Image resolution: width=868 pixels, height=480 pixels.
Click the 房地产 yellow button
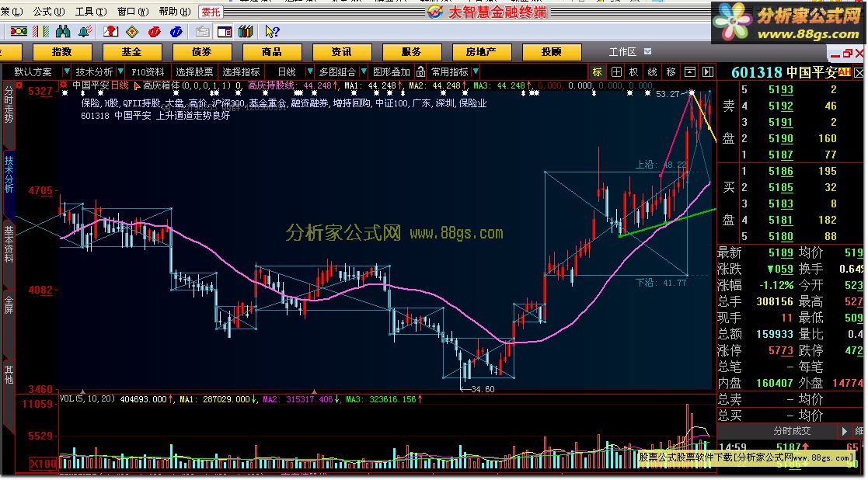482,52
